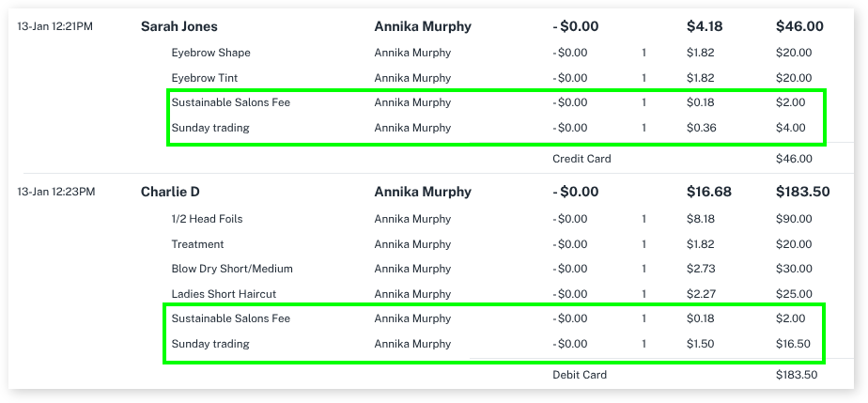Click the $4.18 tax total for Sarah Jones
868x403 pixels.
[705, 27]
